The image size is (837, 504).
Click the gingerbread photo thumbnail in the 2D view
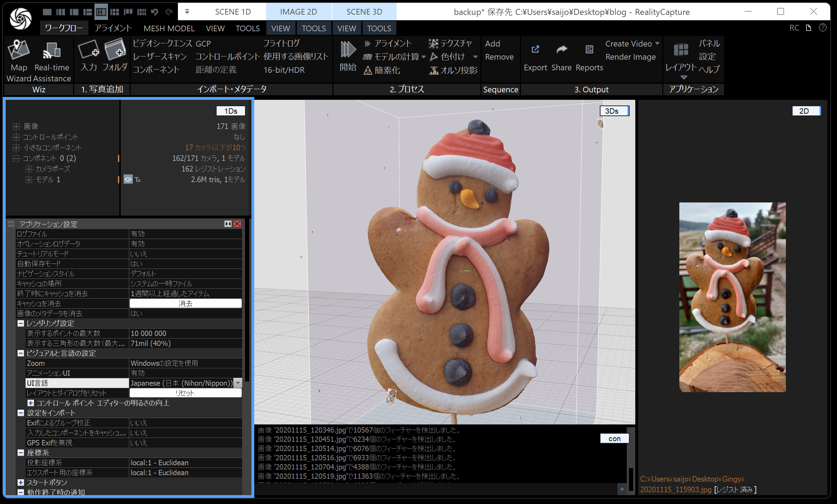pyautogui.click(x=732, y=297)
